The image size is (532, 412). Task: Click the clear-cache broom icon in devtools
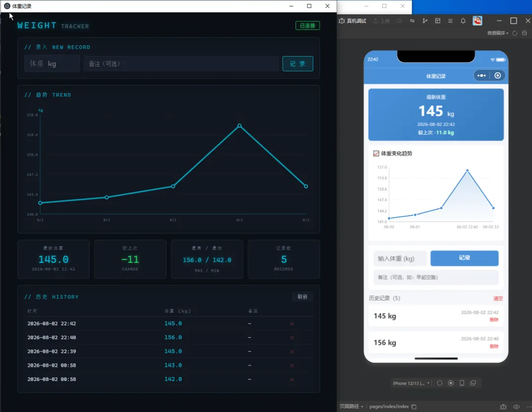(525, 33)
